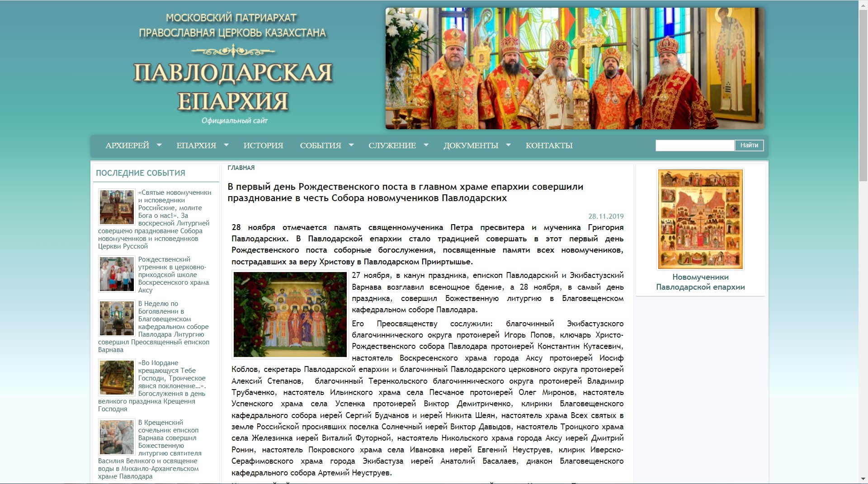Screen dimensions: 868x484
Task: Open the article photo of the martyrs icon
Action: click(290, 315)
